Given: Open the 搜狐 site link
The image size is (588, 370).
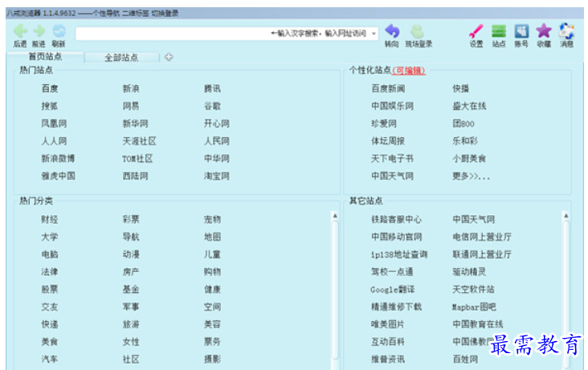Looking at the screenshot, I should [50, 106].
